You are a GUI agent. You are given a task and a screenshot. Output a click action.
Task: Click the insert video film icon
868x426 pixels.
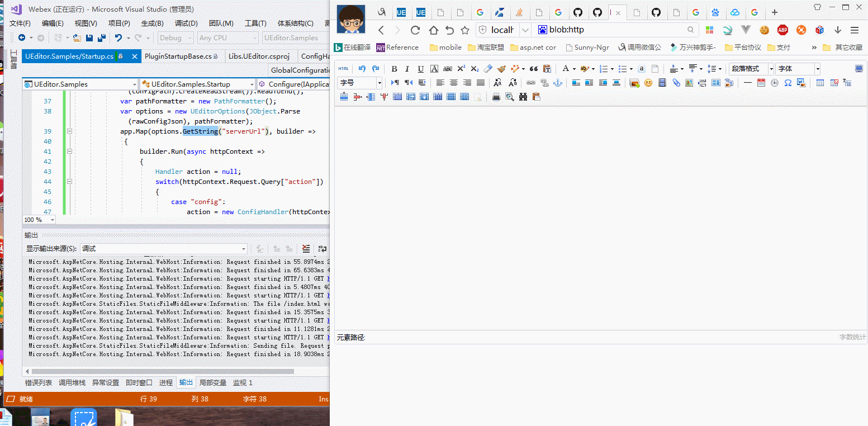point(662,83)
